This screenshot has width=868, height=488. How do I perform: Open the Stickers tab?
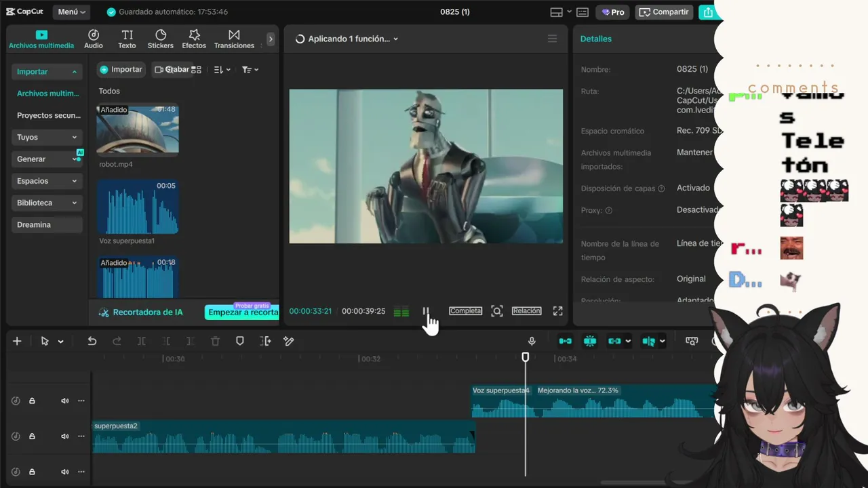pyautogui.click(x=161, y=39)
